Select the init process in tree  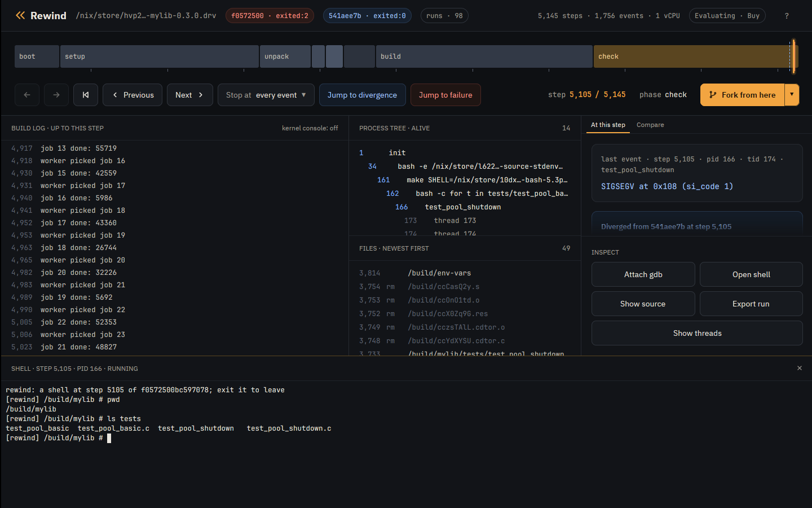coord(465,153)
